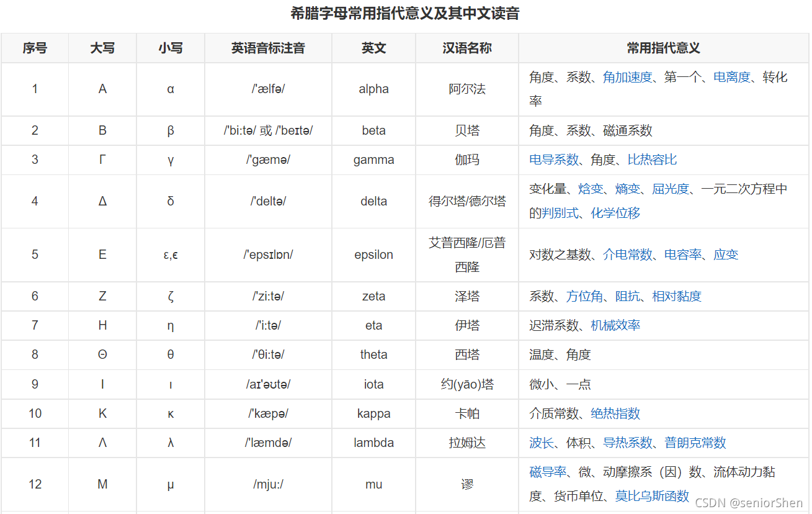Select the word zeta in English column
Screen dimensions: 812x514
(x=374, y=296)
